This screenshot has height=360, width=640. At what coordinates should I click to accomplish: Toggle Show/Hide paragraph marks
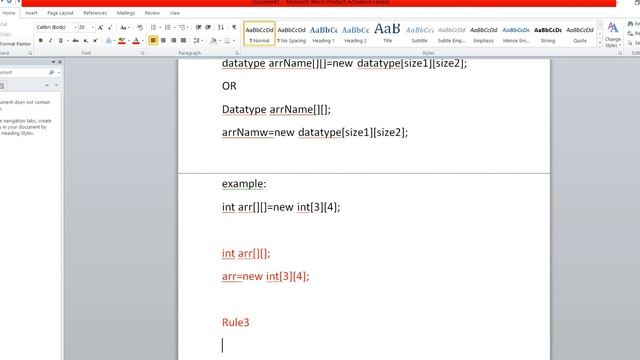234,27
